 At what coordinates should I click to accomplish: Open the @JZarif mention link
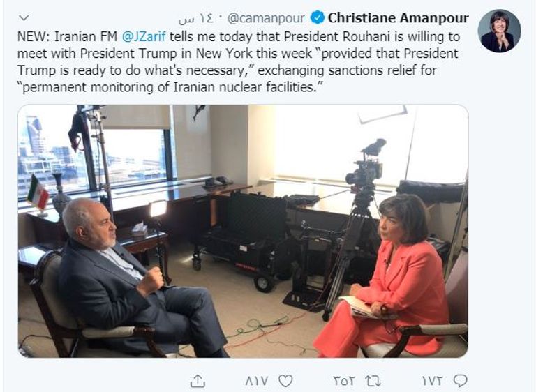[x=144, y=36]
